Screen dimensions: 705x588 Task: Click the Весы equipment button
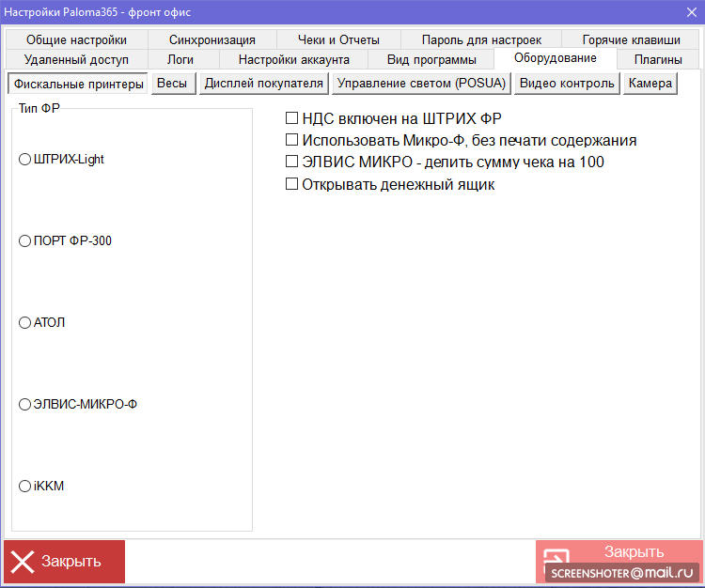tap(171, 84)
